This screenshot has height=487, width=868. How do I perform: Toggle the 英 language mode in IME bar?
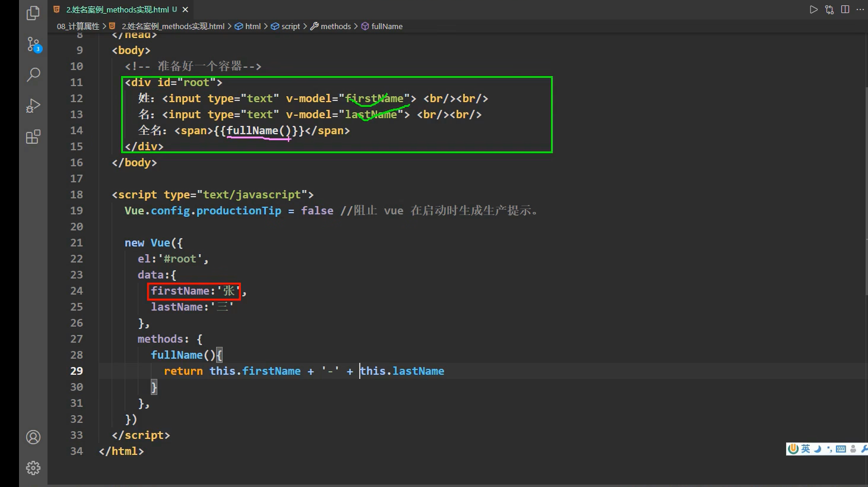pyautogui.click(x=806, y=449)
